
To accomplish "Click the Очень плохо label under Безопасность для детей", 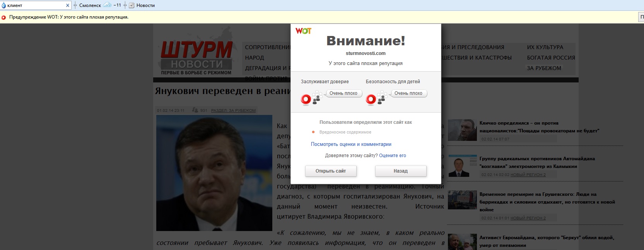I will point(408,93).
